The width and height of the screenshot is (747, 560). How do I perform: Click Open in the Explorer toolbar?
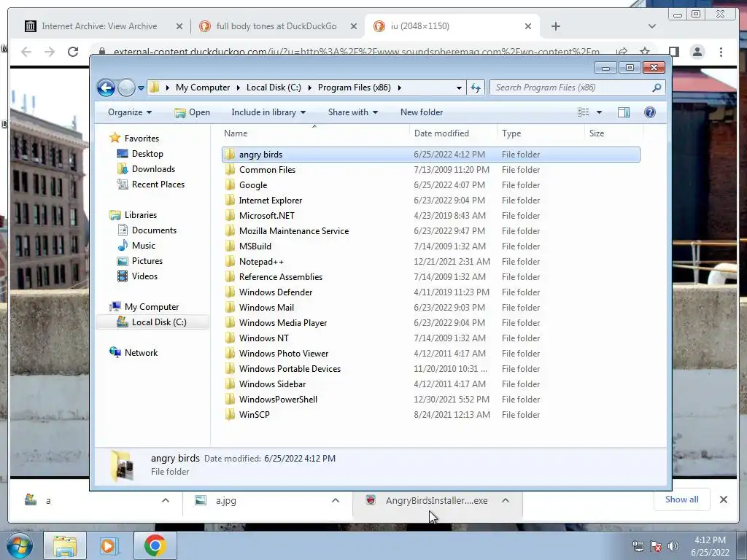pos(192,112)
